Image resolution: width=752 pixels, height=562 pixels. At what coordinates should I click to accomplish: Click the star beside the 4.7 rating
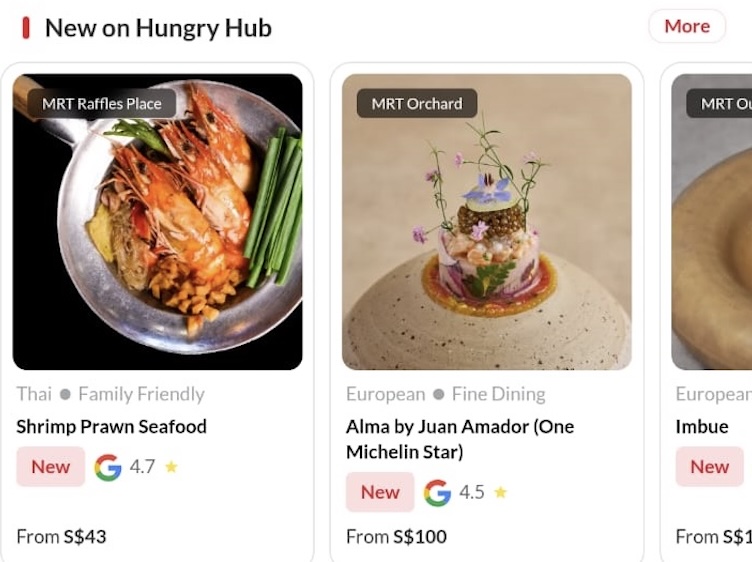pos(171,467)
